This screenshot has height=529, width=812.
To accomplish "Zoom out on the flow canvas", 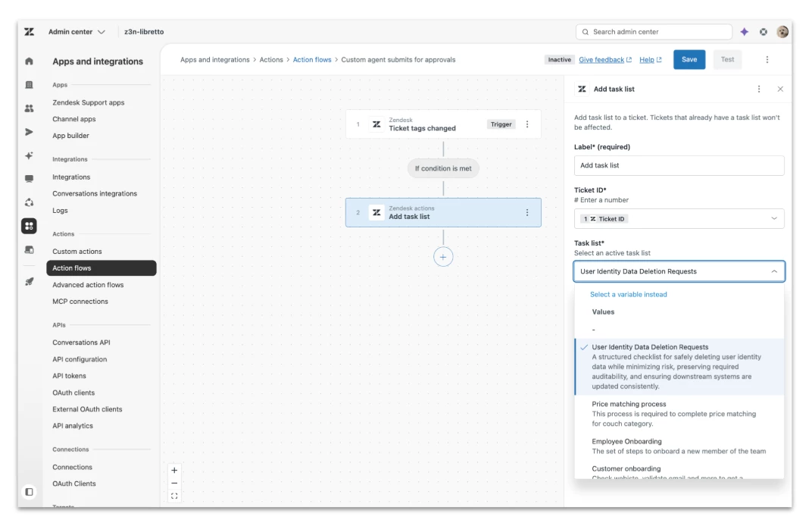I will point(174,483).
